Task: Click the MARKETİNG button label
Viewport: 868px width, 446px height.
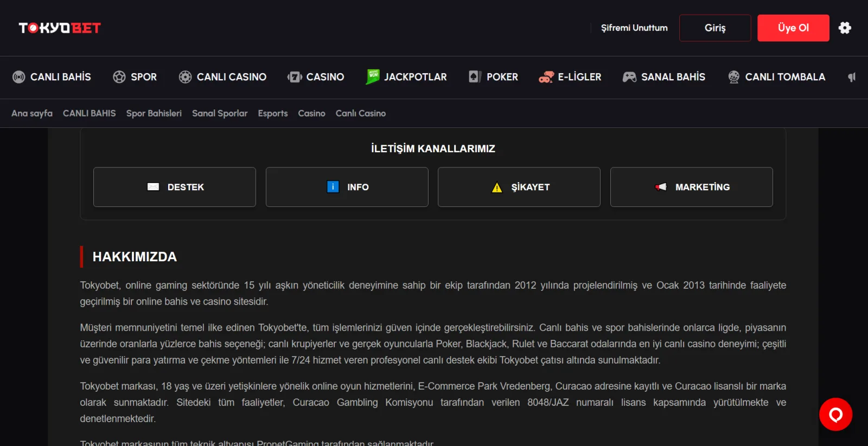Action: pos(703,187)
